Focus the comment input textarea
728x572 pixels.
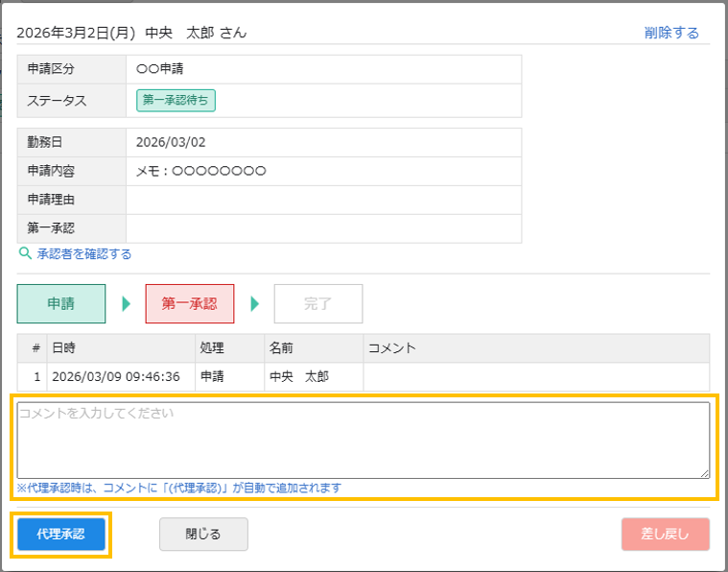364,440
